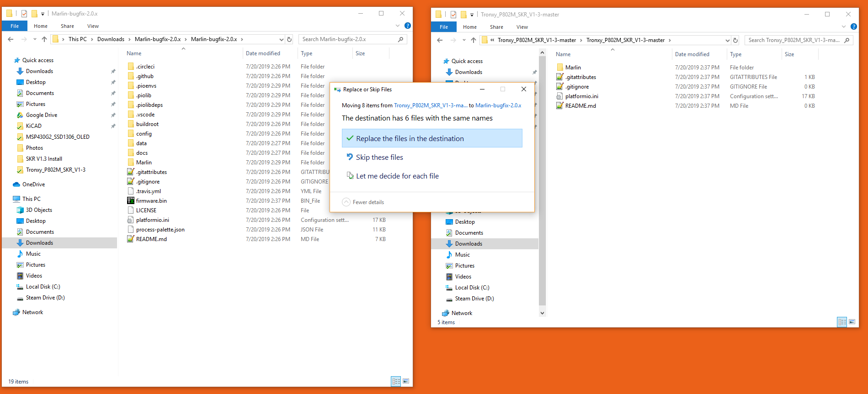
Task: Choose Let me decide for each file
Action: pos(397,176)
